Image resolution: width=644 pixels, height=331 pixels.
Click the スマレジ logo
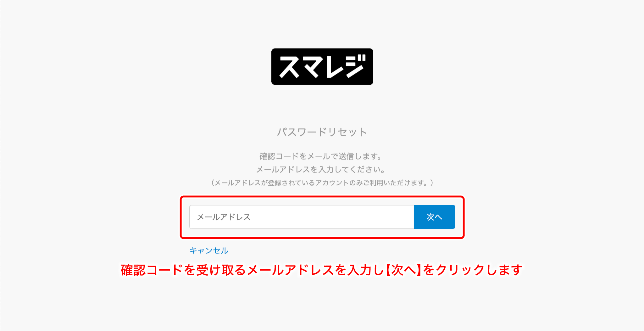point(322,66)
